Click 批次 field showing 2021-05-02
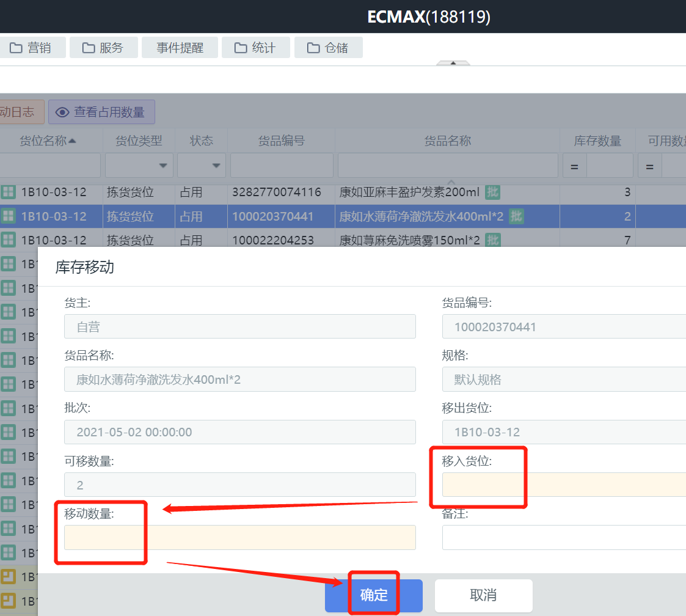 [239, 432]
